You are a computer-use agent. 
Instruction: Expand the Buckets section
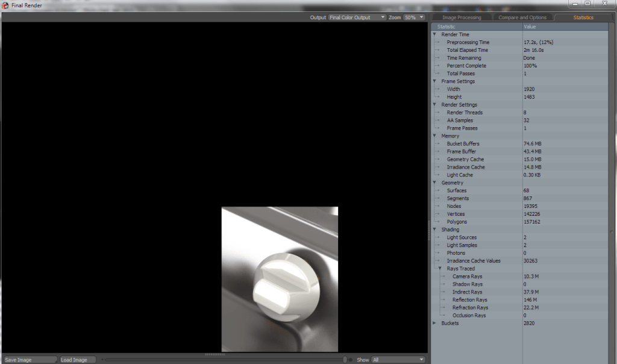[434, 323]
